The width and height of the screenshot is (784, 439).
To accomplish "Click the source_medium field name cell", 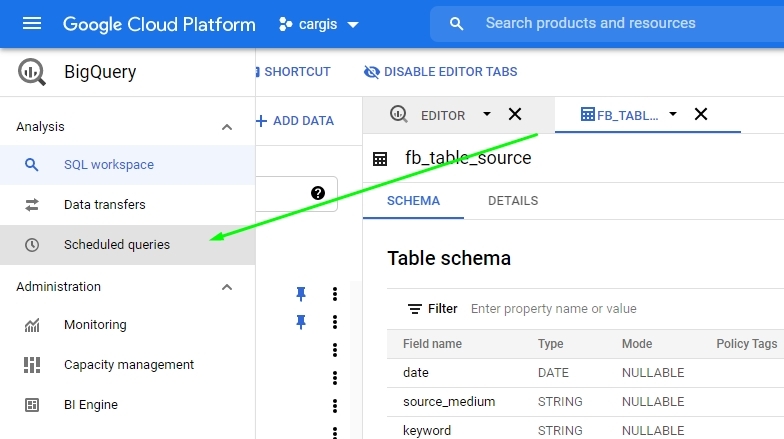I will coord(449,402).
